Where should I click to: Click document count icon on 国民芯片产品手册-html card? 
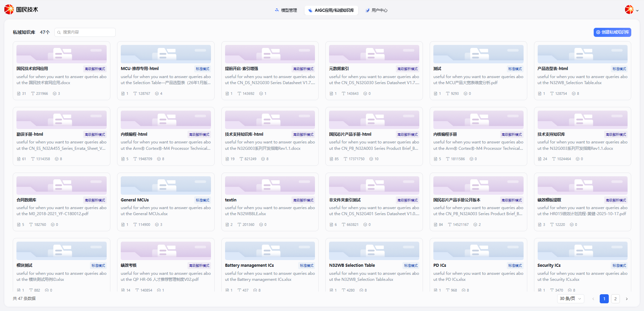(x=331, y=159)
